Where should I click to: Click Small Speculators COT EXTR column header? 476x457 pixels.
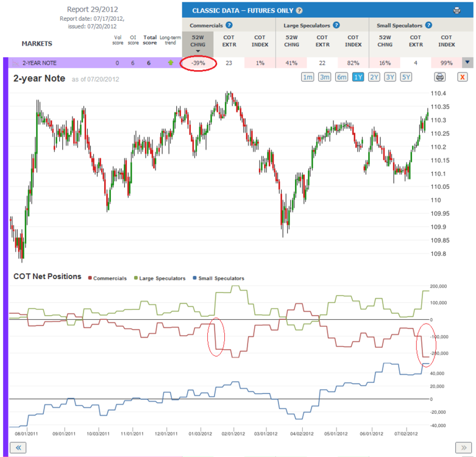[x=416, y=41]
